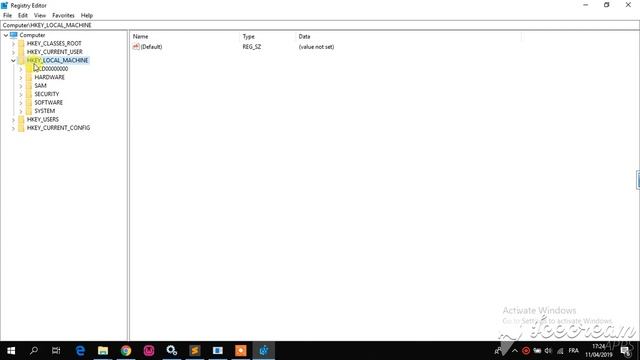Select the SOFTWARE key label
The height and width of the screenshot is (360, 640).
point(49,102)
